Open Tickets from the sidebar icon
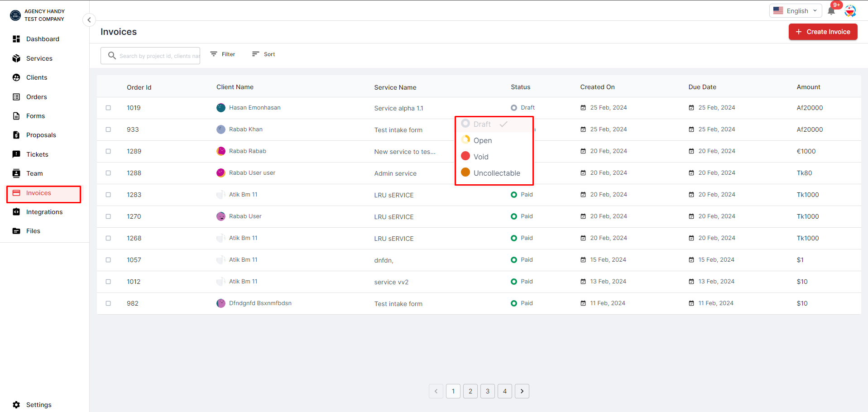 (x=16, y=154)
